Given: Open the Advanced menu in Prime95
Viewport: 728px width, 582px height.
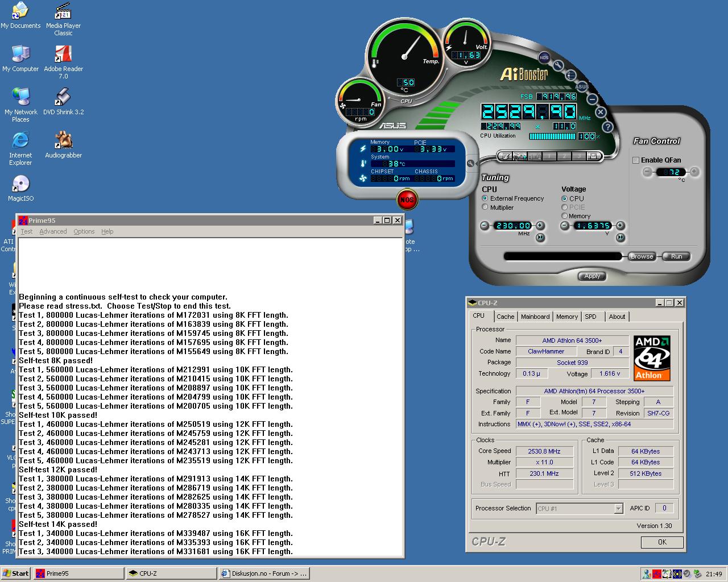Looking at the screenshot, I should click(53, 231).
